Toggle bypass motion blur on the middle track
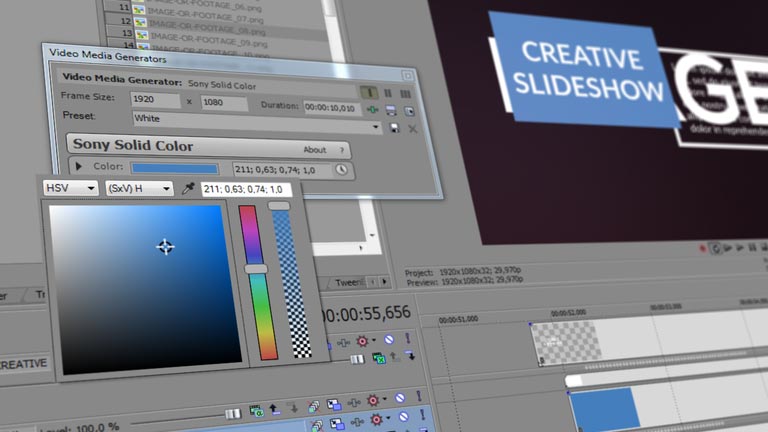Viewport: 768px width, 432px height. pos(314,408)
